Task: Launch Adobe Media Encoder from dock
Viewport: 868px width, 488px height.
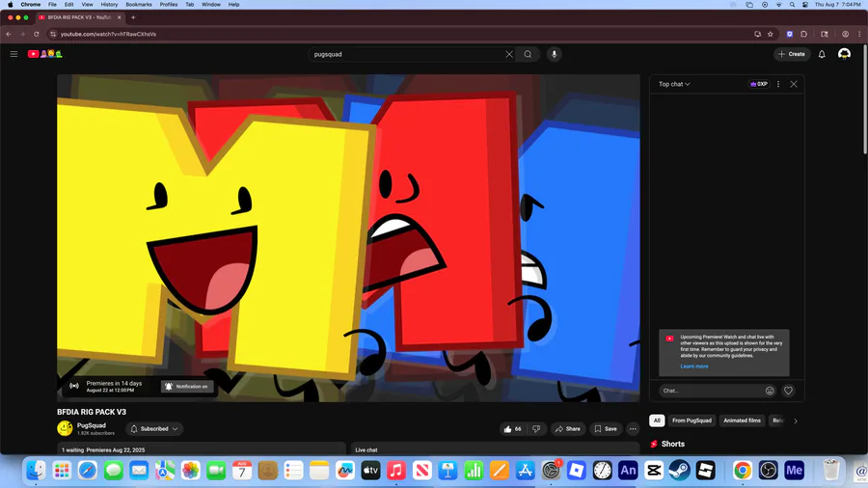Action: (795, 471)
